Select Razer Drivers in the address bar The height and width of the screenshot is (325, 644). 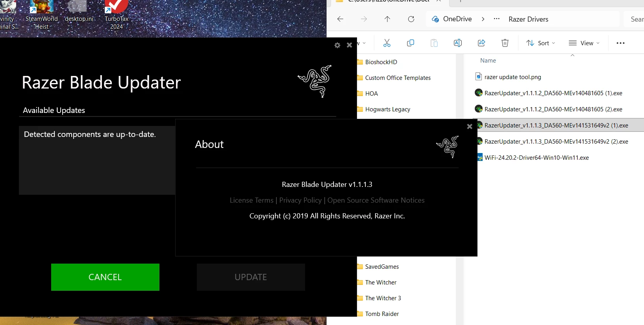(x=528, y=19)
